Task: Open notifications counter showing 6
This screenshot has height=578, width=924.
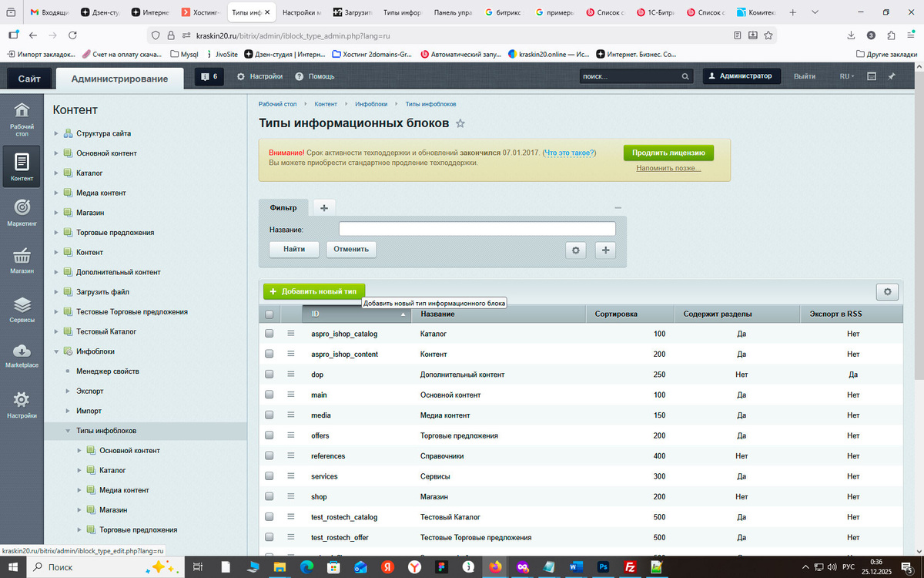Action: [209, 76]
